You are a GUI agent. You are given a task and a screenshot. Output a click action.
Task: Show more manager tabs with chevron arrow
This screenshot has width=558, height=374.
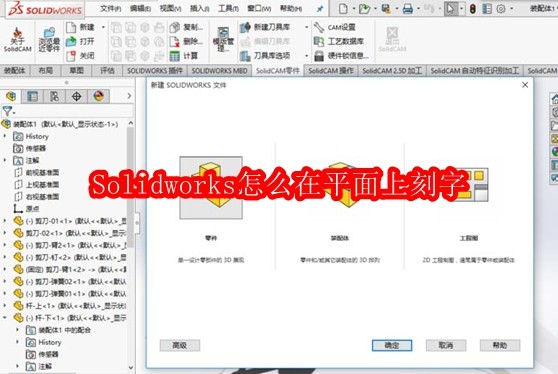coord(129,96)
